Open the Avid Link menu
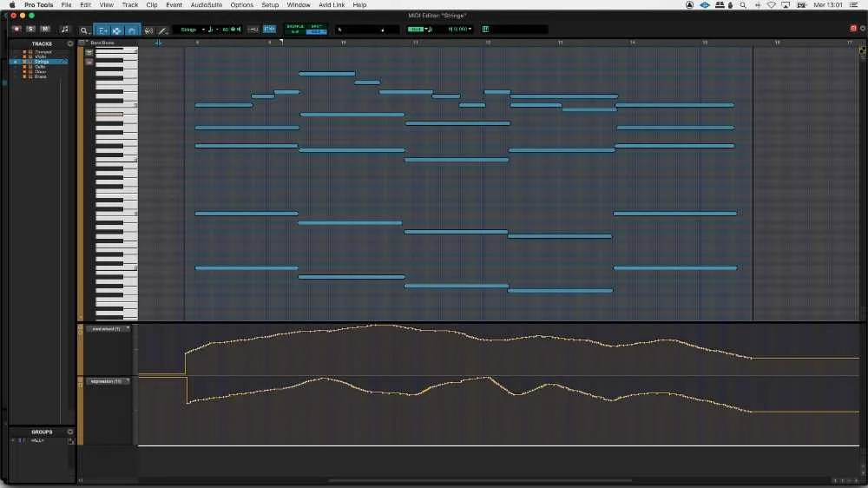 coord(332,5)
